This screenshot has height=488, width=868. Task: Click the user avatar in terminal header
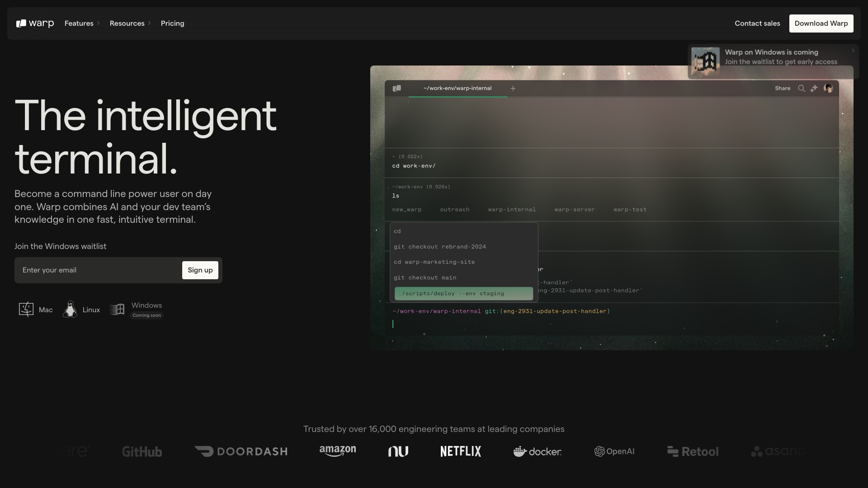point(828,89)
